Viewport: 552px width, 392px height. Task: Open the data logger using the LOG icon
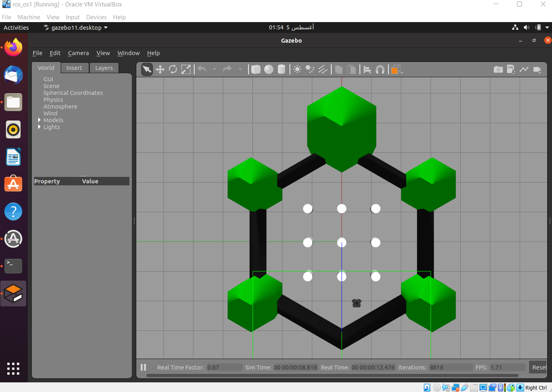pyautogui.click(x=511, y=69)
